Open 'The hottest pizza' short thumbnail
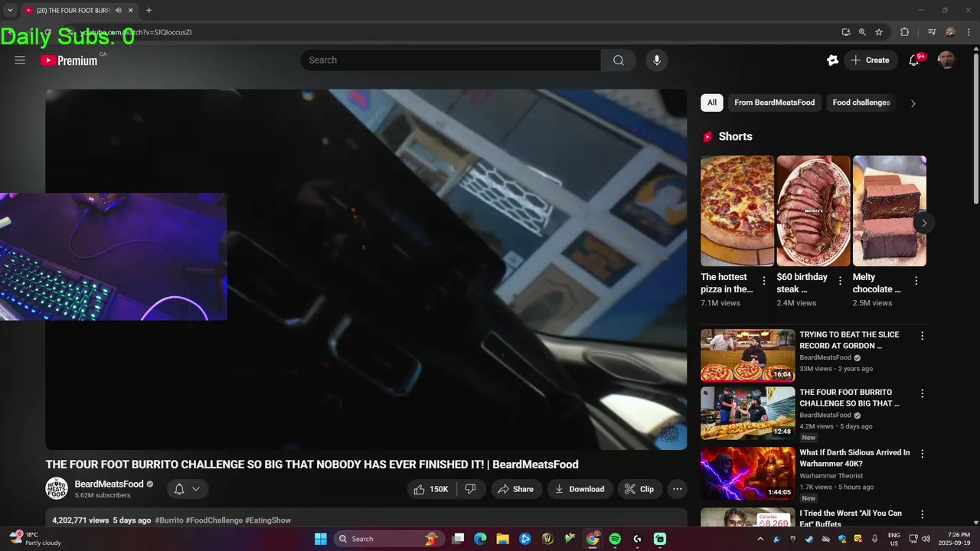 click(x=737, y=211)
